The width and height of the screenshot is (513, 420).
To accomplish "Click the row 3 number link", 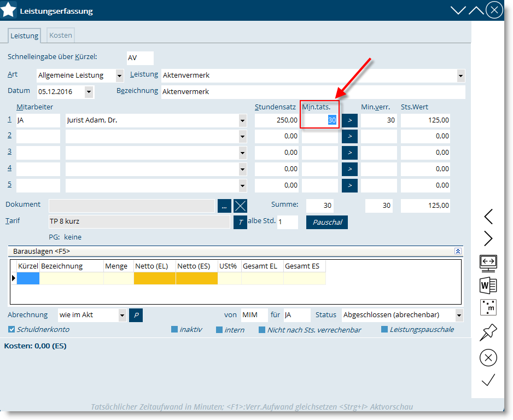I will pos(9,152).
